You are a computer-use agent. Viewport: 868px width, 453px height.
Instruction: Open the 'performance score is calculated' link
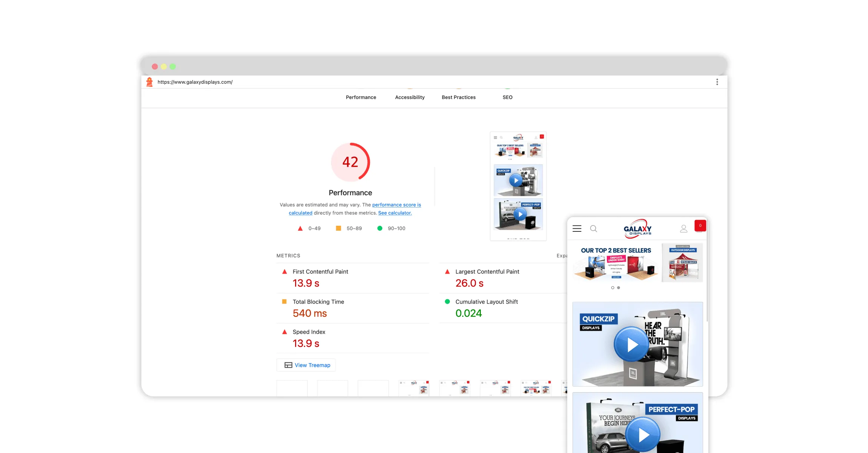tap(396, 205)
